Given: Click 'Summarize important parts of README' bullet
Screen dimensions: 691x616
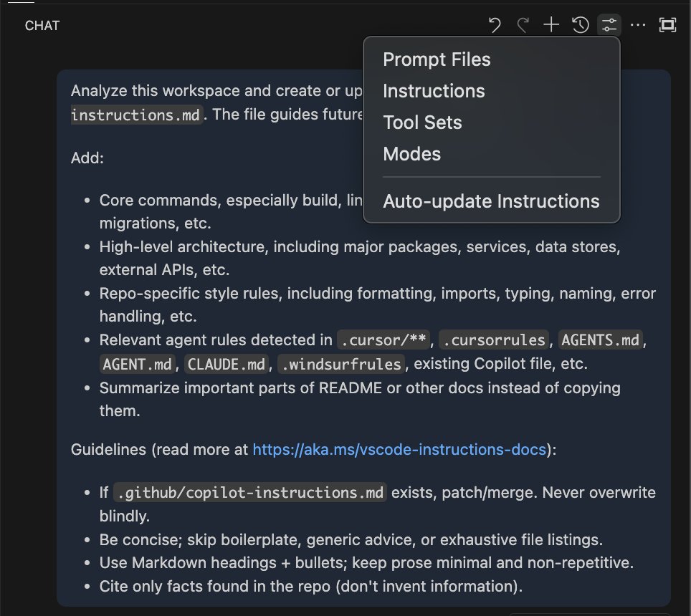Looking at the screenshot, I should [360, 399].
